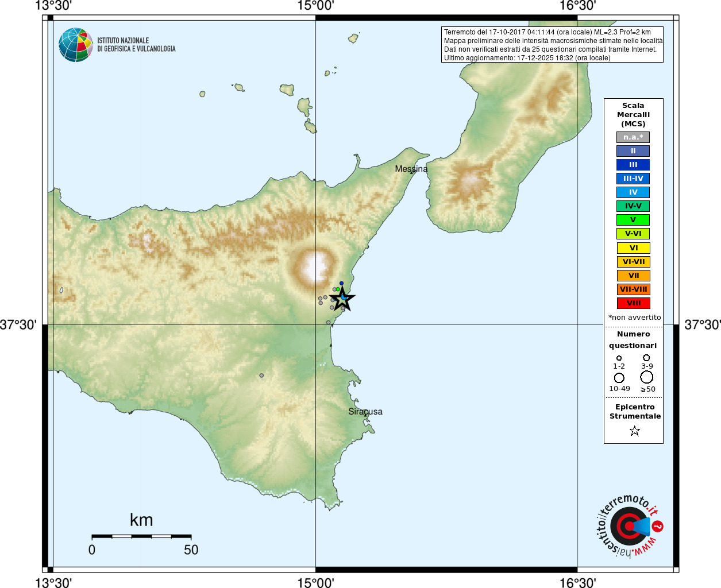
Task: Click the INGV globe logo
Action: (76, 45)
